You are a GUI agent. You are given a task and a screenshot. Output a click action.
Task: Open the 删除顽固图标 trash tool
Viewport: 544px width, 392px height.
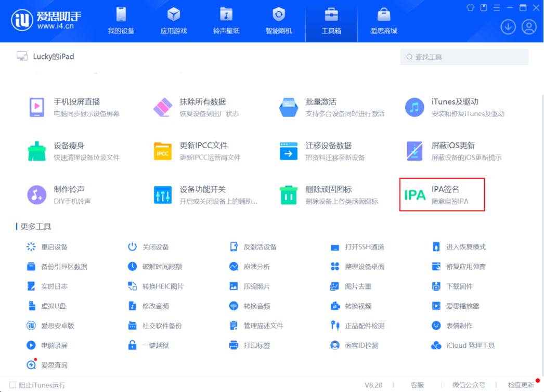329,195
